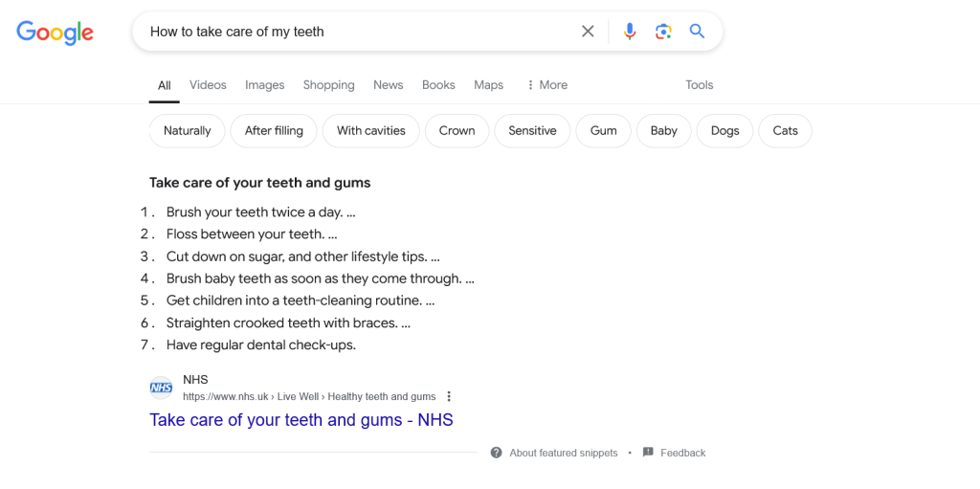Choose the Gum filter chip

click(x=603, y=131)
